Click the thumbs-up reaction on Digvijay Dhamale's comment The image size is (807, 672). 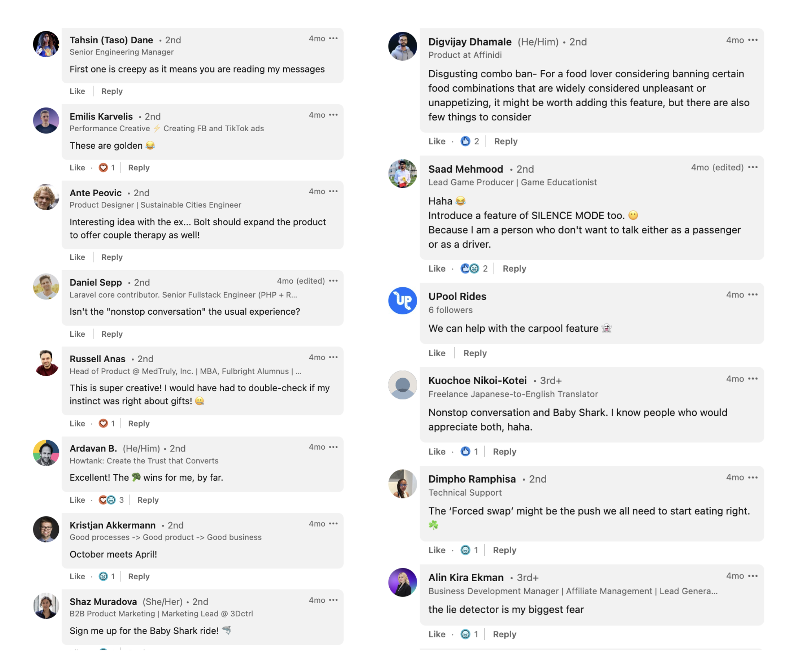coord(466,142)
